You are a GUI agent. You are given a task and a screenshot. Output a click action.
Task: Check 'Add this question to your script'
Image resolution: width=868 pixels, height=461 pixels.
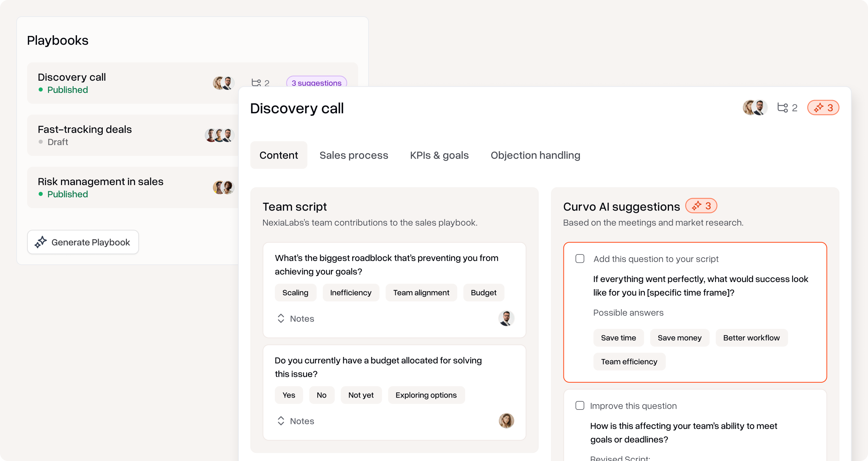pos(580,259)
